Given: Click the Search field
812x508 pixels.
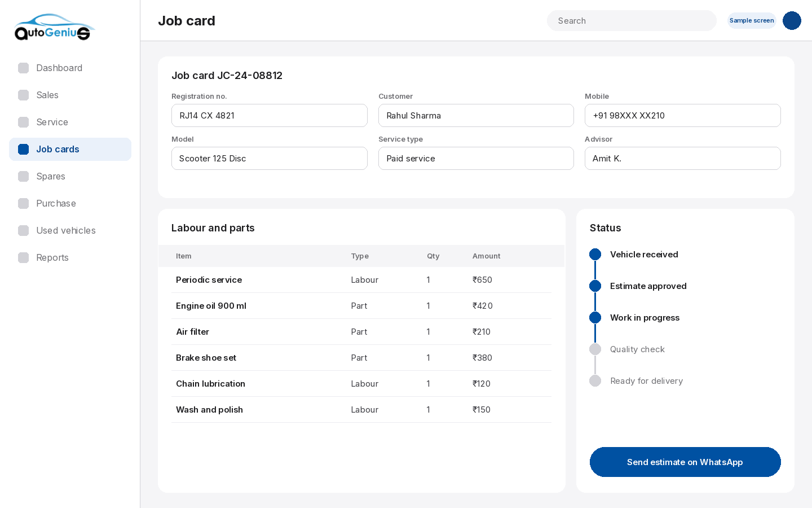Looking at the screenshot, I should tap(632, 20).
